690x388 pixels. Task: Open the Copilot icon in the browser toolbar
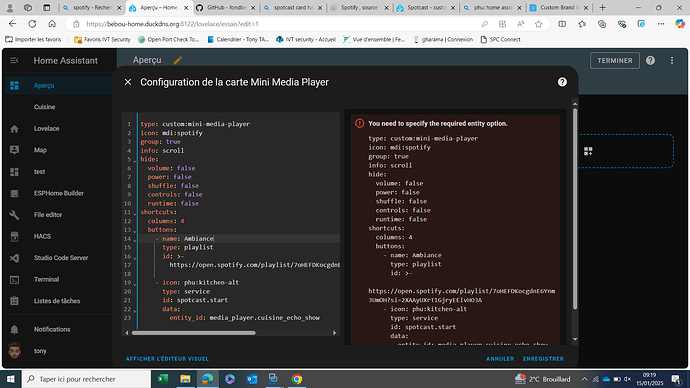pos(679,24)
